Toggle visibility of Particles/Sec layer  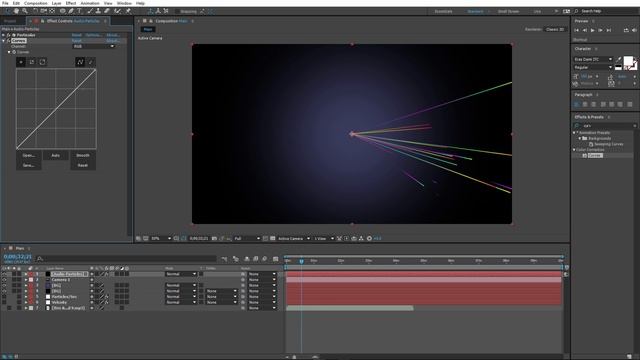coord(4,297)
